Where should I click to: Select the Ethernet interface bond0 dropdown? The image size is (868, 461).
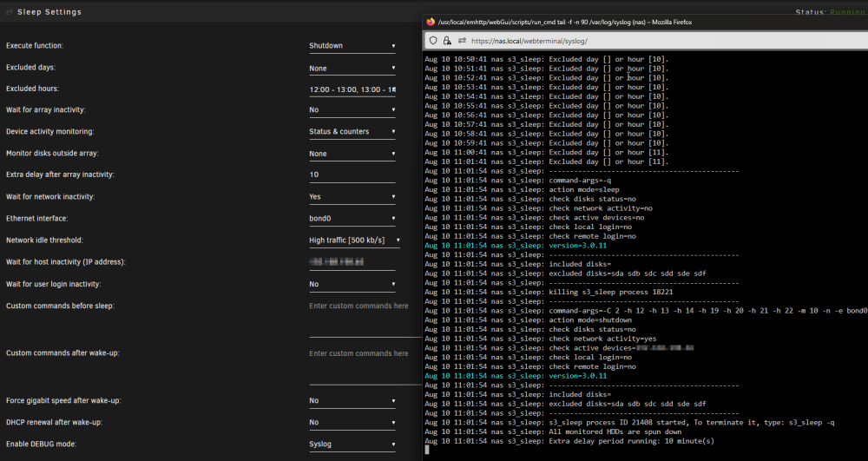coord(352,219)
